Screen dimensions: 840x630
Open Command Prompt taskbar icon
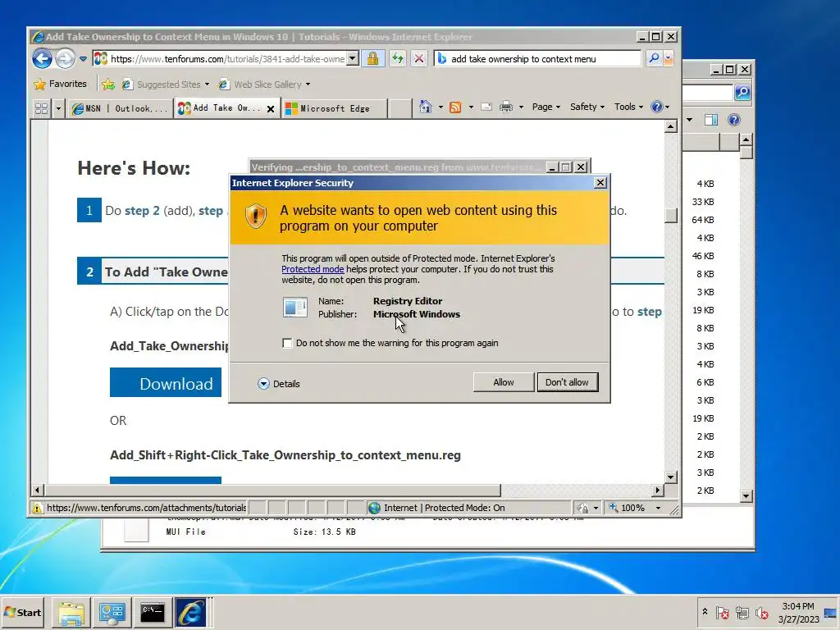pos(153,612)
